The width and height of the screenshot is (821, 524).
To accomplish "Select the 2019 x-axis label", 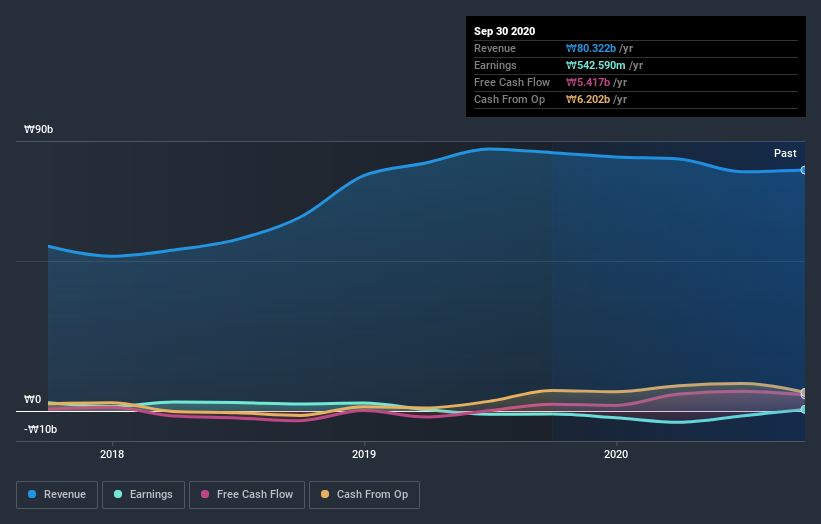I will (x=364, y=454).
